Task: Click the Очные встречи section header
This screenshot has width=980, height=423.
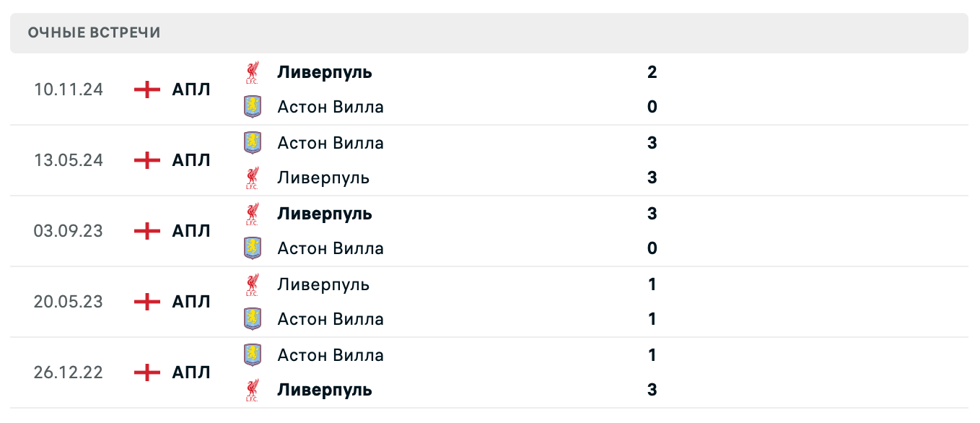Action: pyautogui.click(x=95, y=32)
